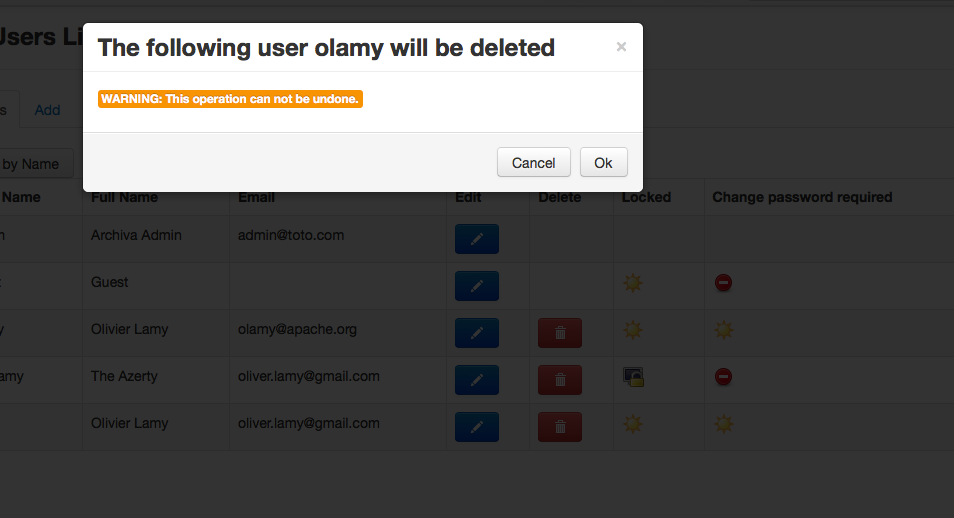Screen dimensions: 954x518
Task: Click the orange warning label in dialog
Action: pos(230,99)
